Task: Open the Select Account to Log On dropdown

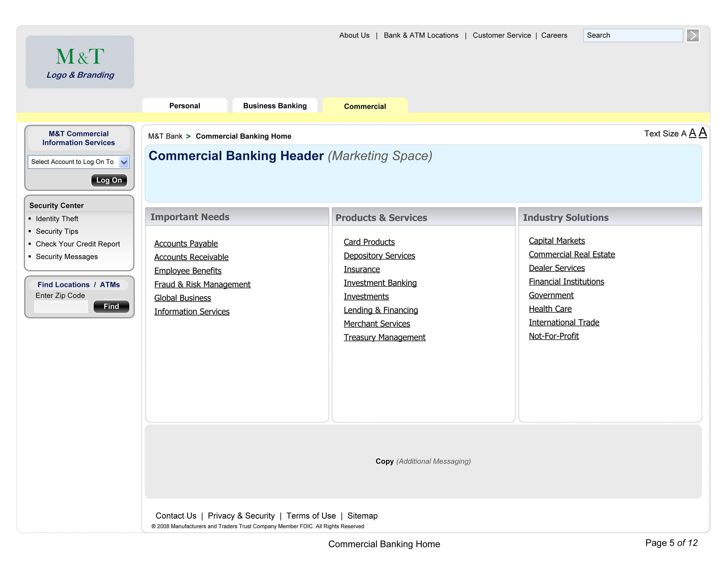Action: [124, 162]
